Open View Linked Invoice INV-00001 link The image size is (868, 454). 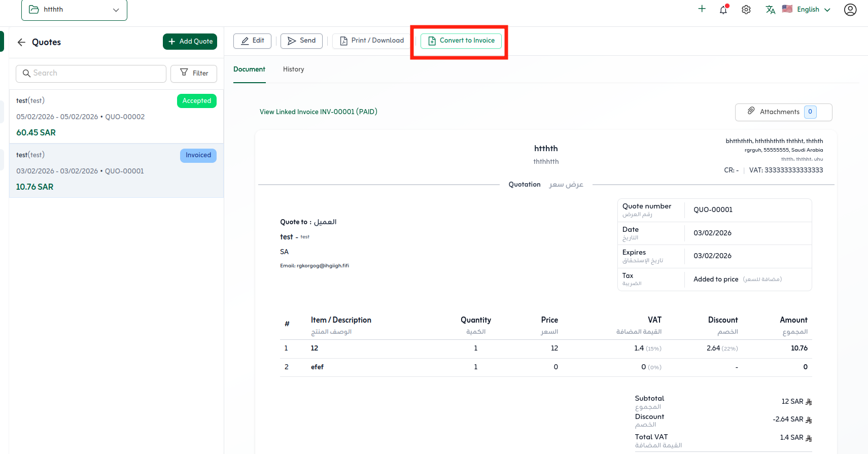[x=319, y=112]
